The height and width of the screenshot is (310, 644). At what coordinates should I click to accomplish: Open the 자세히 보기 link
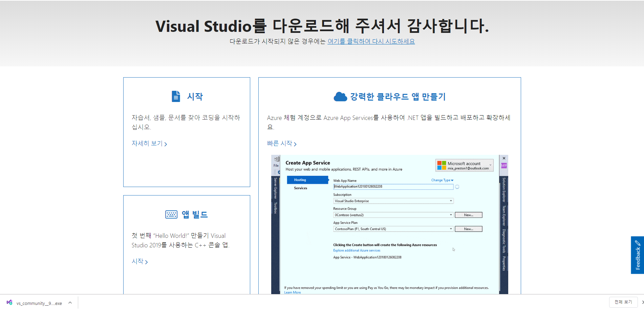pyautogui.click(x=149, y=144)
